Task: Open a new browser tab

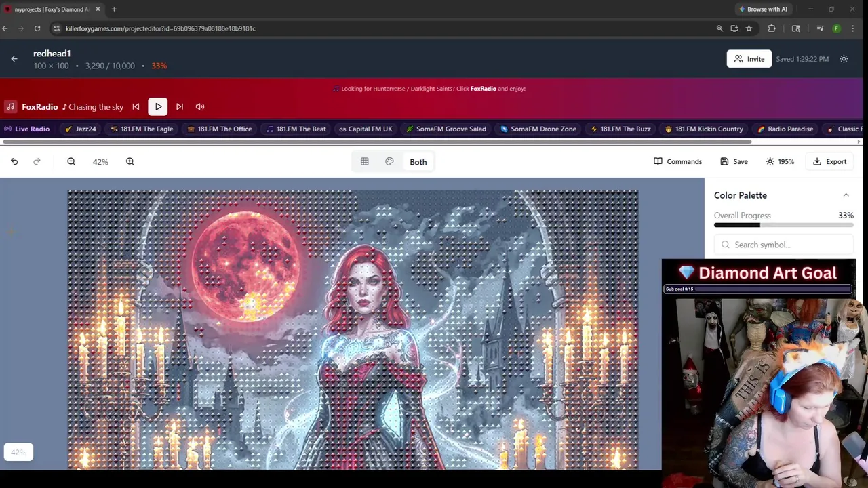Action: pos(114,9)
